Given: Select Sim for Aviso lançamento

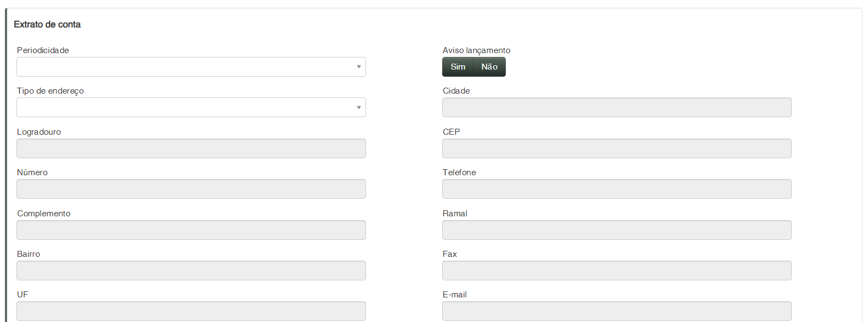Looking at the screenshot, I should (x=458, y=67).
